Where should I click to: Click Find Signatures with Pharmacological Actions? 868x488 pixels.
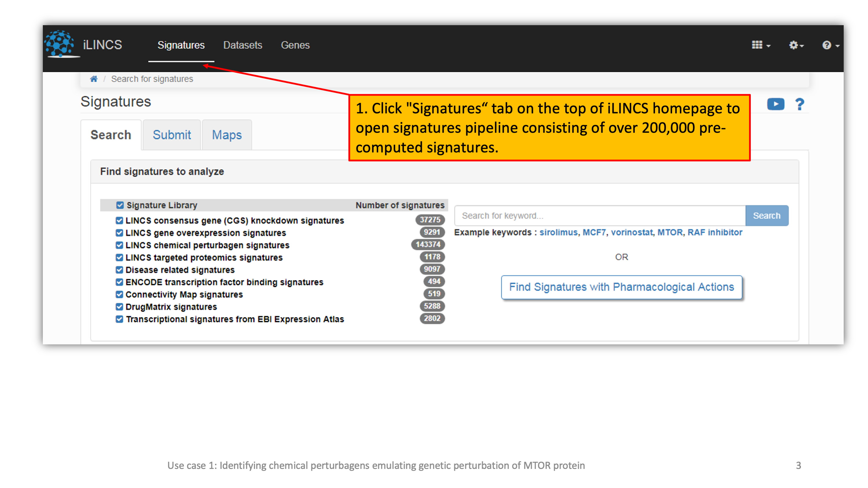(621, 287)
